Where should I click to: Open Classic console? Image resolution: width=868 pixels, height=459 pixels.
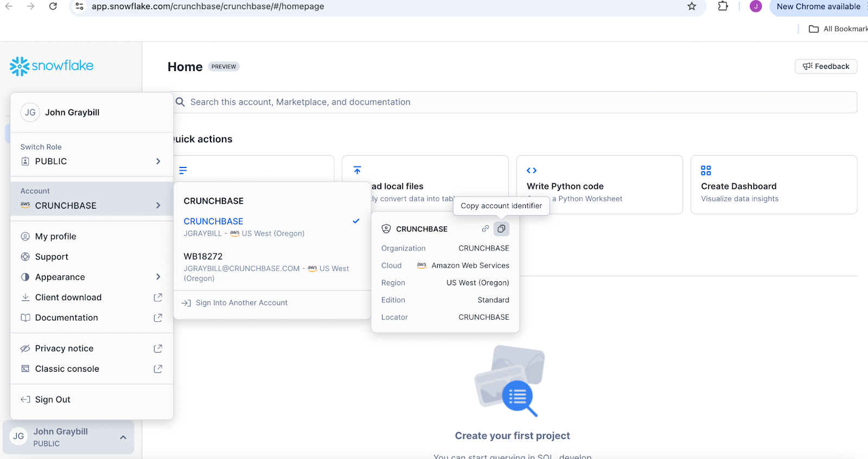pyautogui.click(x=92, y=369)
